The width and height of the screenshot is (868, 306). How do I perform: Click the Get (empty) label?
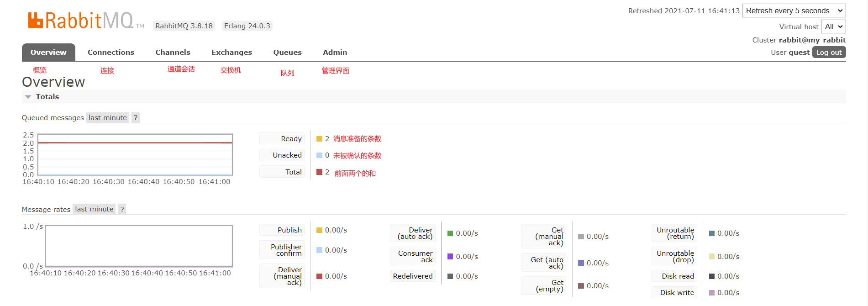(x=543, y=286)
